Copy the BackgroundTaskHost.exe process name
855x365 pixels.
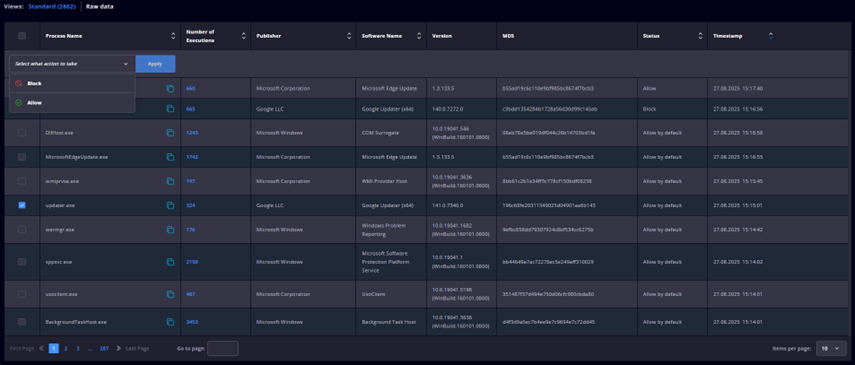click(170, 322)
